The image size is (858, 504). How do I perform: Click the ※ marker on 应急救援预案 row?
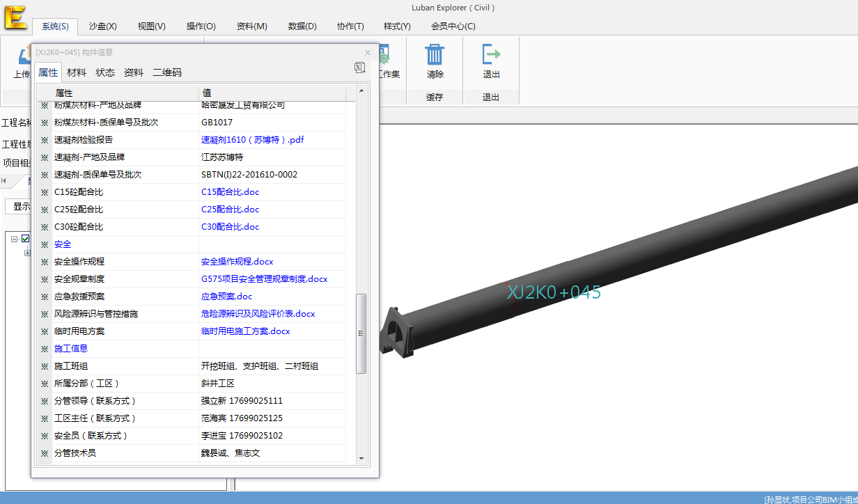click(45, 297)
